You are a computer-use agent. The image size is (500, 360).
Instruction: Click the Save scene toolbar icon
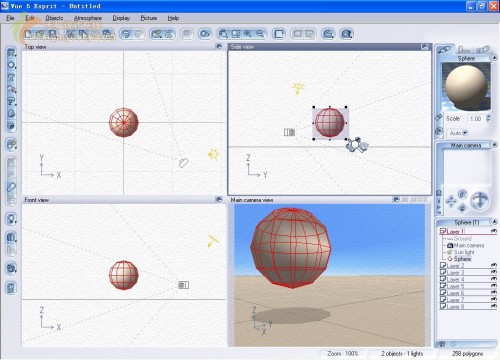[x=52, y=34]
